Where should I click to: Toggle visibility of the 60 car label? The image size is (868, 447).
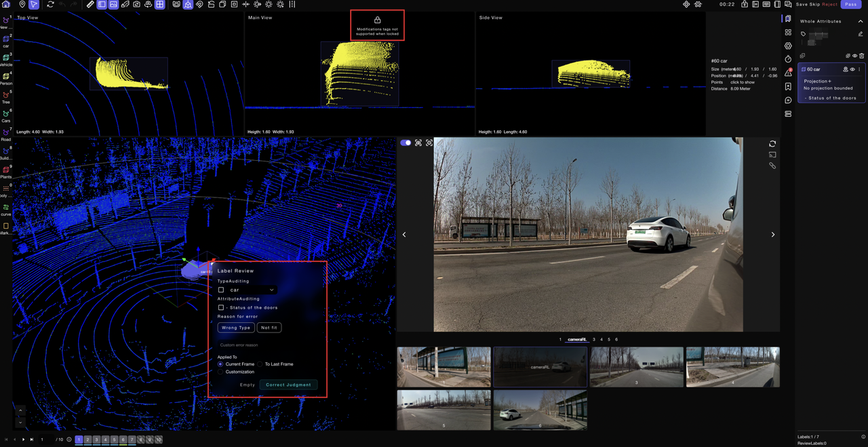pyautogui.click(x=852, y=69)
